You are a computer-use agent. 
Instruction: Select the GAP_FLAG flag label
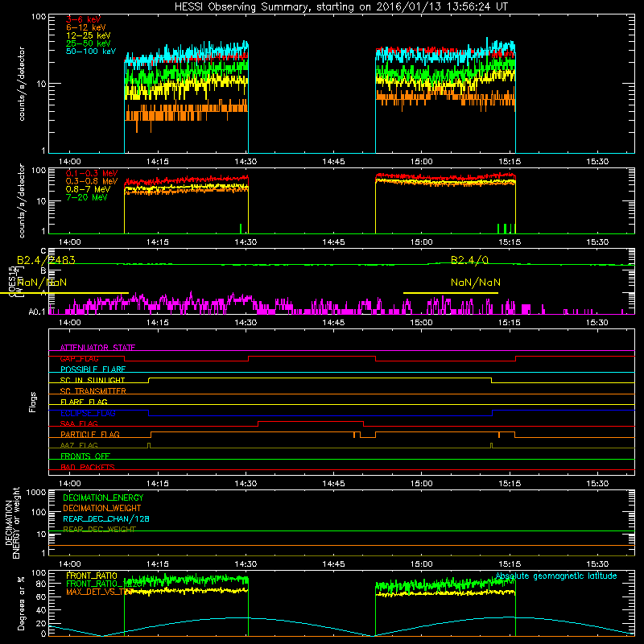[79, 358]
